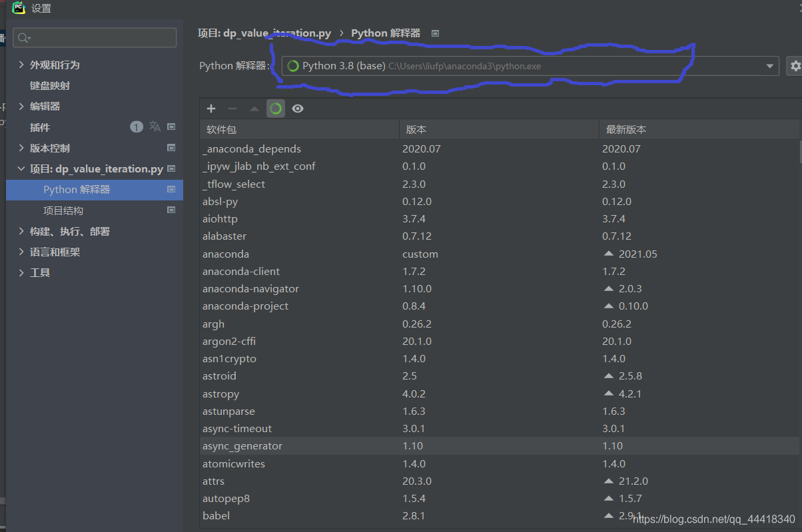Select the _tflow_select package row
Screen dimensions: 802x532
500,184
